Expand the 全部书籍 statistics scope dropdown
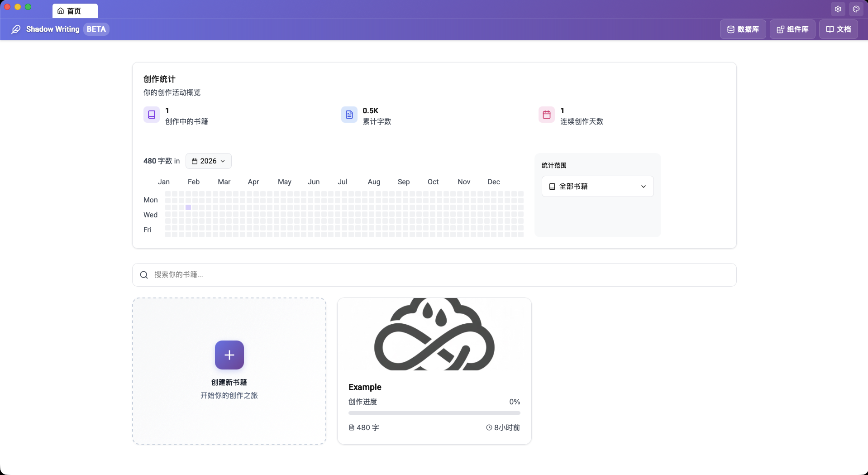The width and height of the screenshot is (868, 475). point(597,187)
